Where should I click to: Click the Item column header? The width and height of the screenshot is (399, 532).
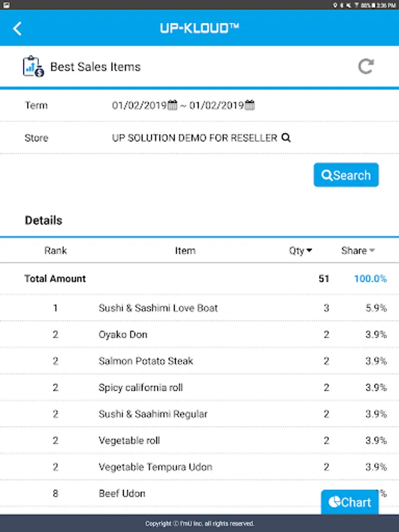tap(185, 251)
